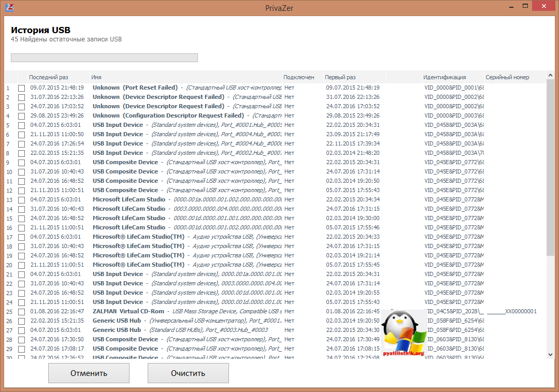Click the PrivaZer icon in title bar
559x392 pixels.
tap(8, 7)
